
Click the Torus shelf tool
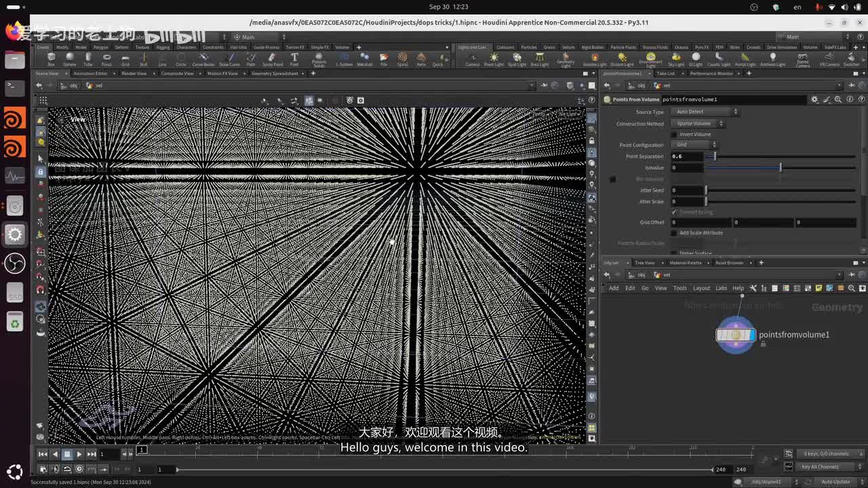click(x=106, y=59)
